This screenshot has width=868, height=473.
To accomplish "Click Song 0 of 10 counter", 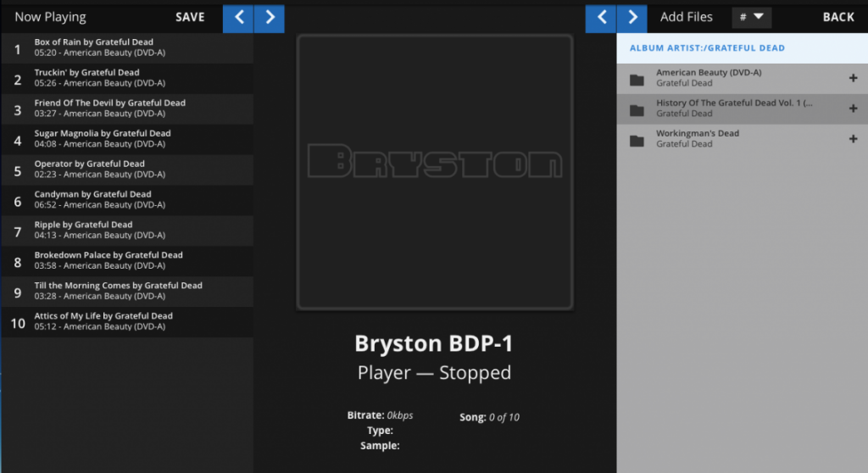I will (489, 417).
